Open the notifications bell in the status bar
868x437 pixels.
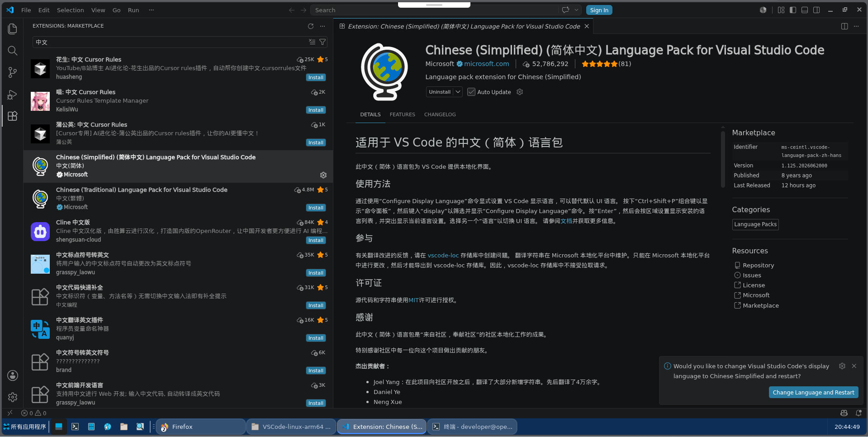pyautogui.click(x=859, y=413)
